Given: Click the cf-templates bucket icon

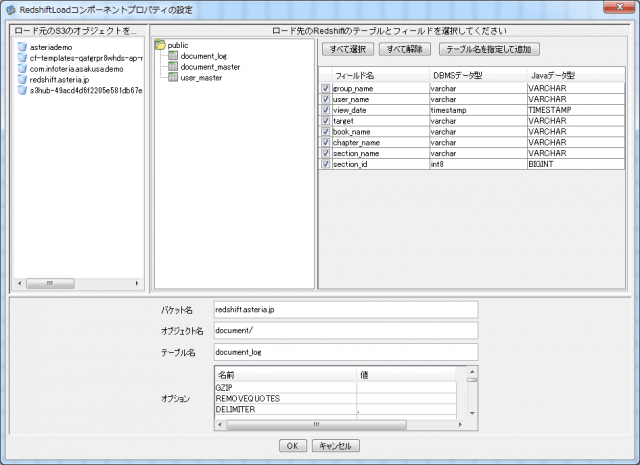Looking at the screenshot, I should click(x=22, y=58).
